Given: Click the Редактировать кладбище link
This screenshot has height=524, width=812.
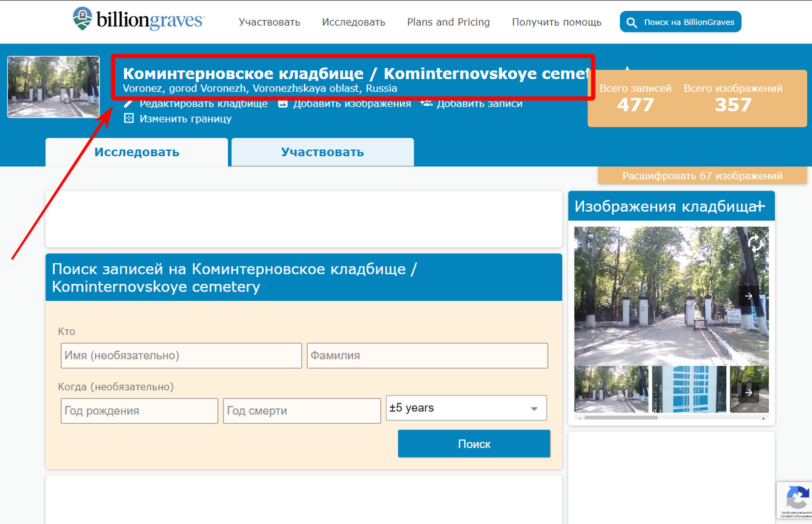Looking at the screenshot, I should tap(204, 103).
